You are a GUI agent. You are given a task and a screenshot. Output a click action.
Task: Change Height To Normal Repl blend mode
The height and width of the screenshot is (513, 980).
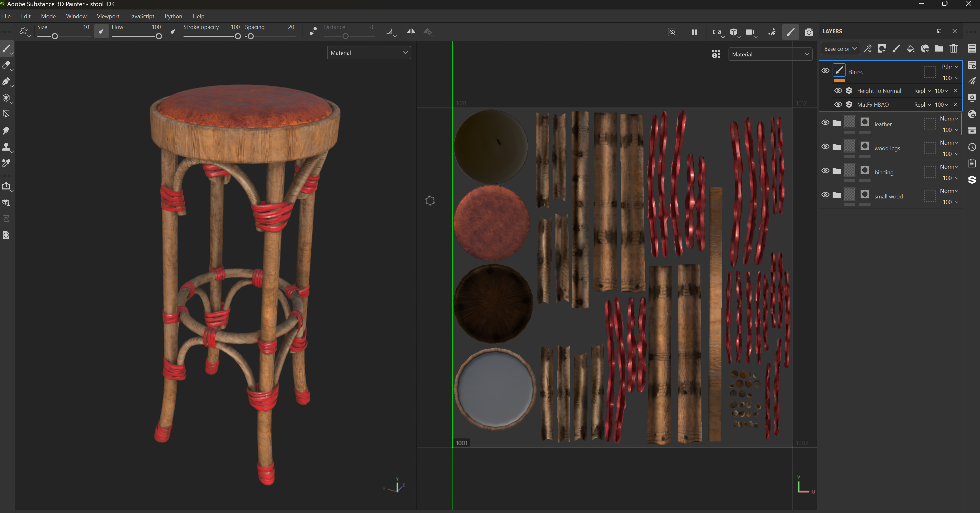click(x=922, y=90)
